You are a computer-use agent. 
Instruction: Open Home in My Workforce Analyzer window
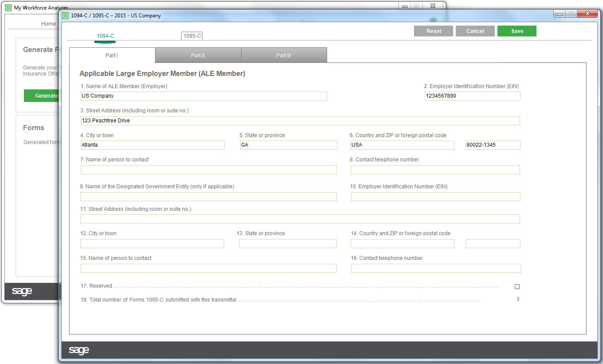click(48, 24)
